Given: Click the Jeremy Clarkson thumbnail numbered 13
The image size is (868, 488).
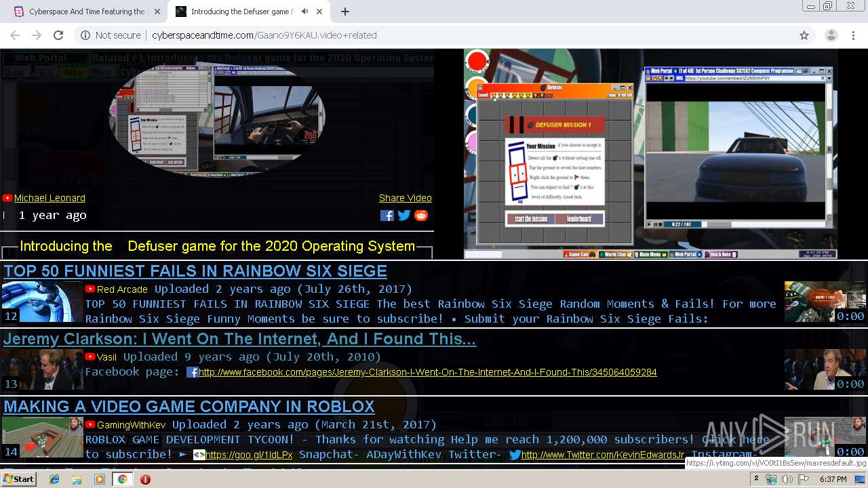Looking at the screenshot, I should tap(42, 369).
